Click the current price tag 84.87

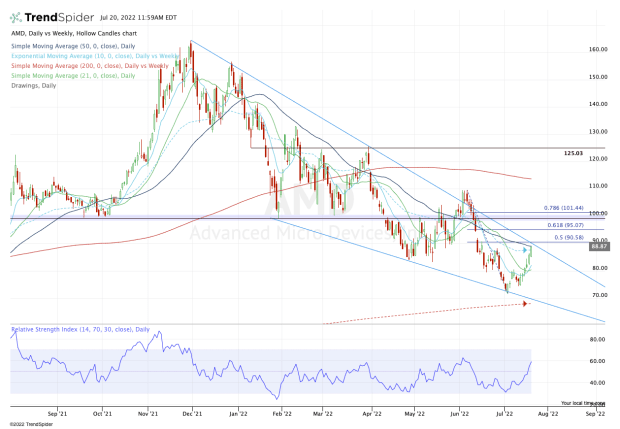(599, 246)
